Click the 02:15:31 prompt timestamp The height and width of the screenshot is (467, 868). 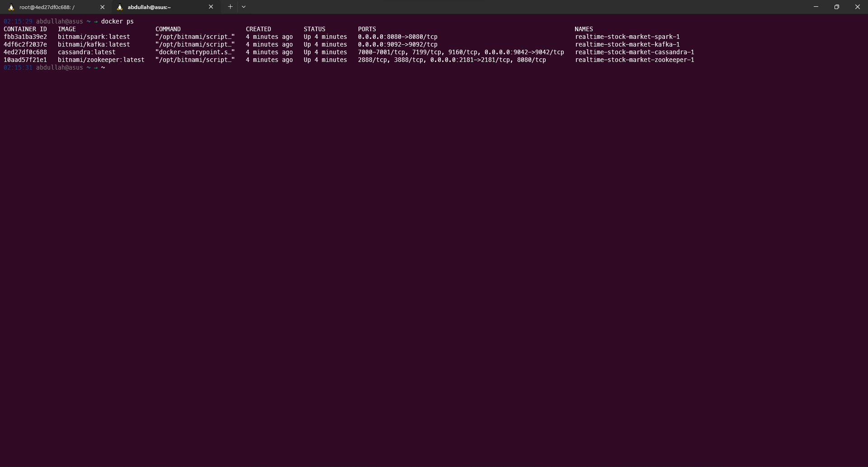[x=18, y=67]
